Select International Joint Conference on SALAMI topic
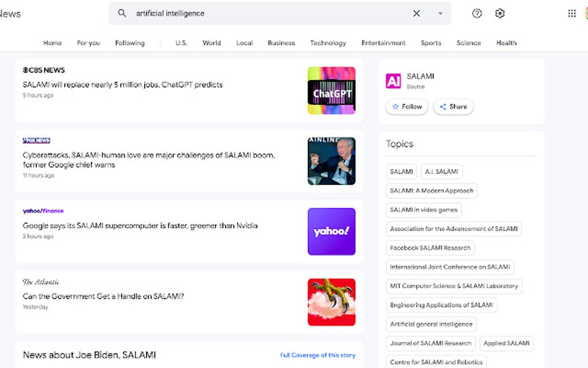 pos(450,267)
